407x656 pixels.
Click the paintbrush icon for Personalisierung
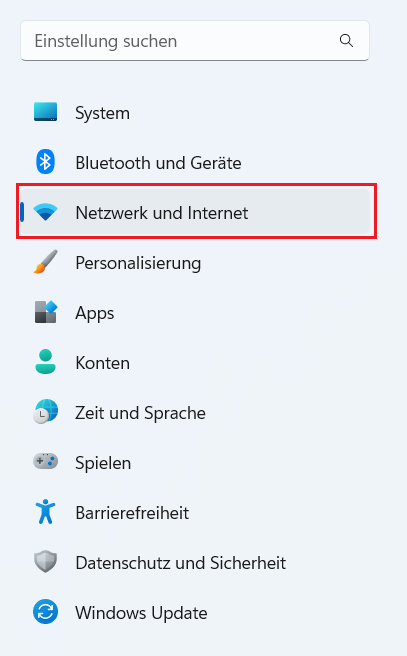pyautogui.click(x=45, y=262)
